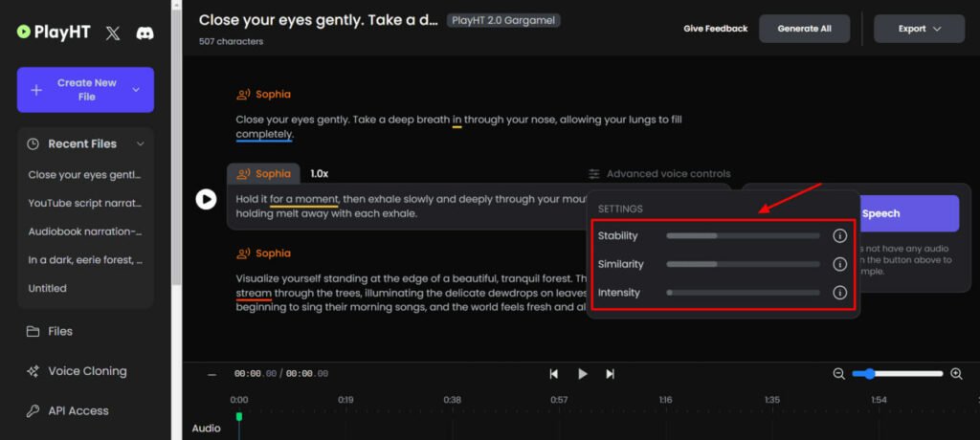Zoom out the timeline with magnifier minus
This screenshot has height=440, width=980.
tap(838, 374)
